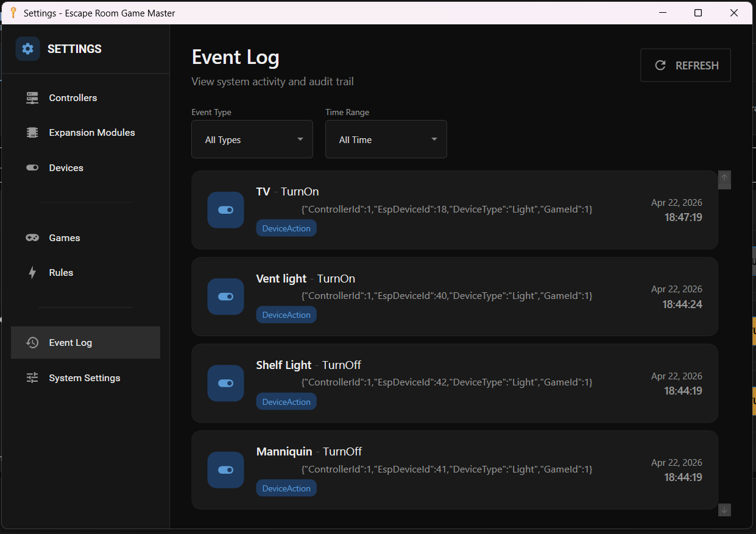Screen dimensions: 756x534
Task: Click DeviceAction tag on TV event
Action: coord(286,228)
